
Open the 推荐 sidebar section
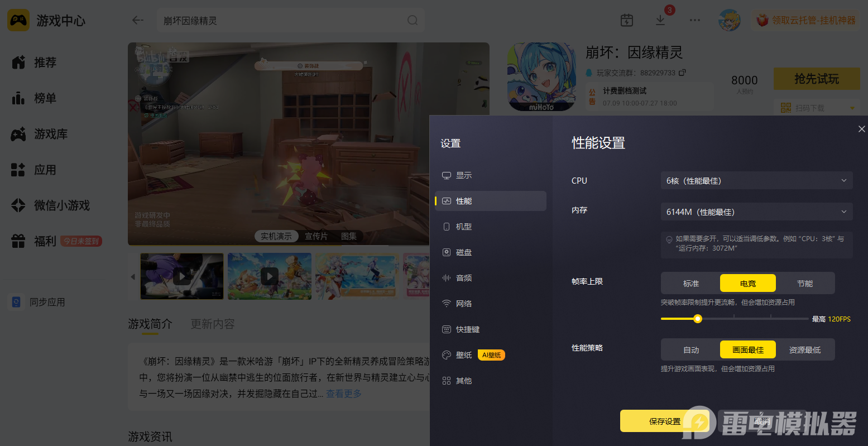click(x=35, y=63)
